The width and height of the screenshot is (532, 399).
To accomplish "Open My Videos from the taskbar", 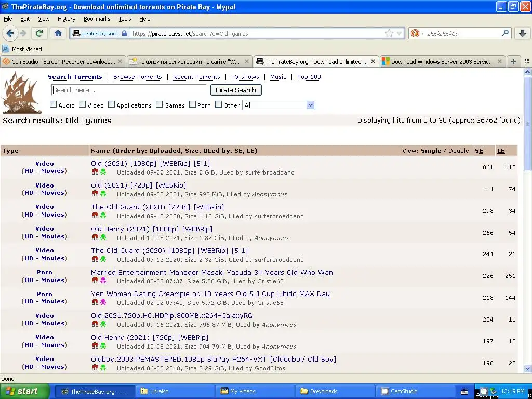I will [255, 391].
